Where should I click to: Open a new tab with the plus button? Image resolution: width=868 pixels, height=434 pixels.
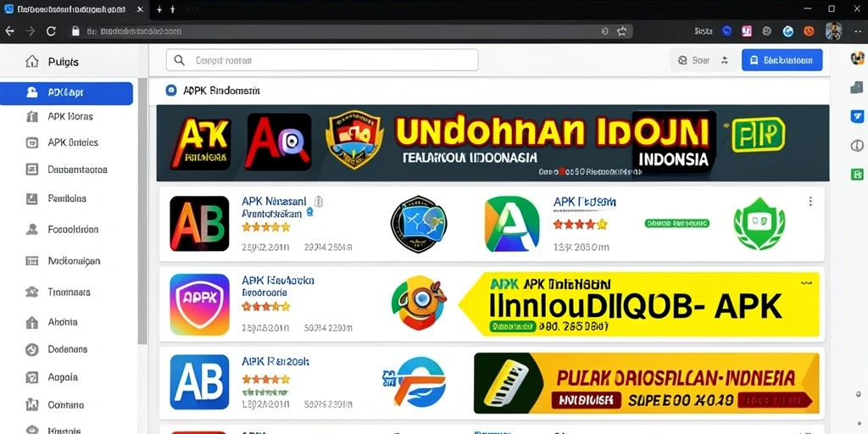pyautogui.click(x=159, y=9)
